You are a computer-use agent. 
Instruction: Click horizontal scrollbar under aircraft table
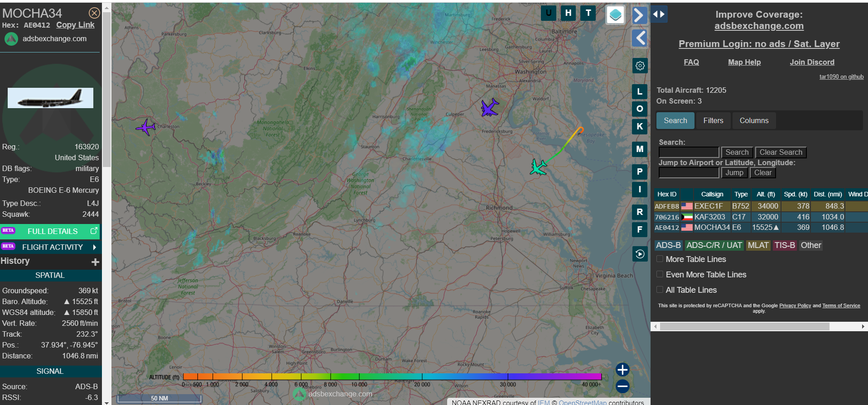[744, 326]
